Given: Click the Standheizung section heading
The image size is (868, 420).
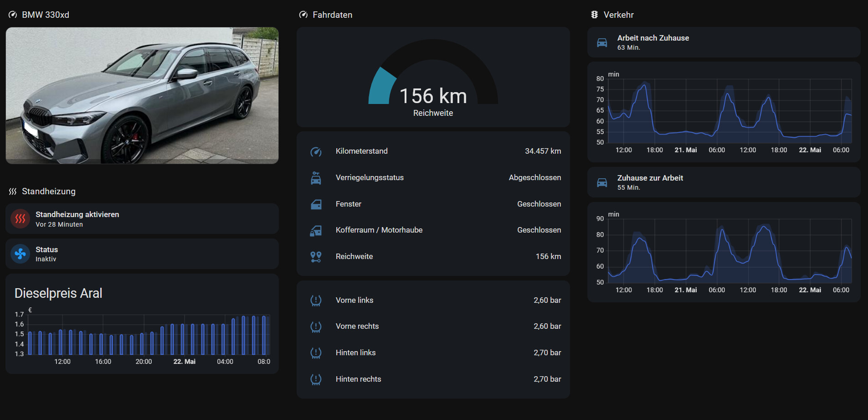Looking at the screenshot, I should point(49,191).
